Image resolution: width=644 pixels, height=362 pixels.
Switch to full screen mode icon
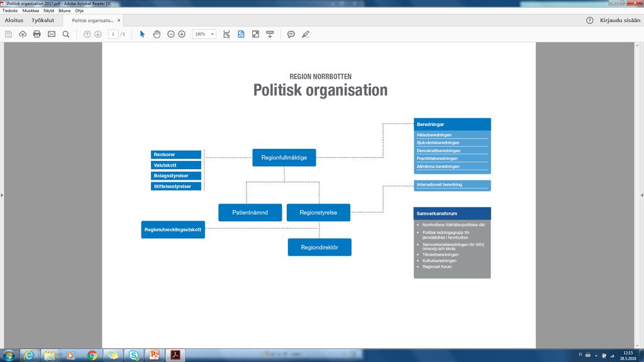coord(255,35)
